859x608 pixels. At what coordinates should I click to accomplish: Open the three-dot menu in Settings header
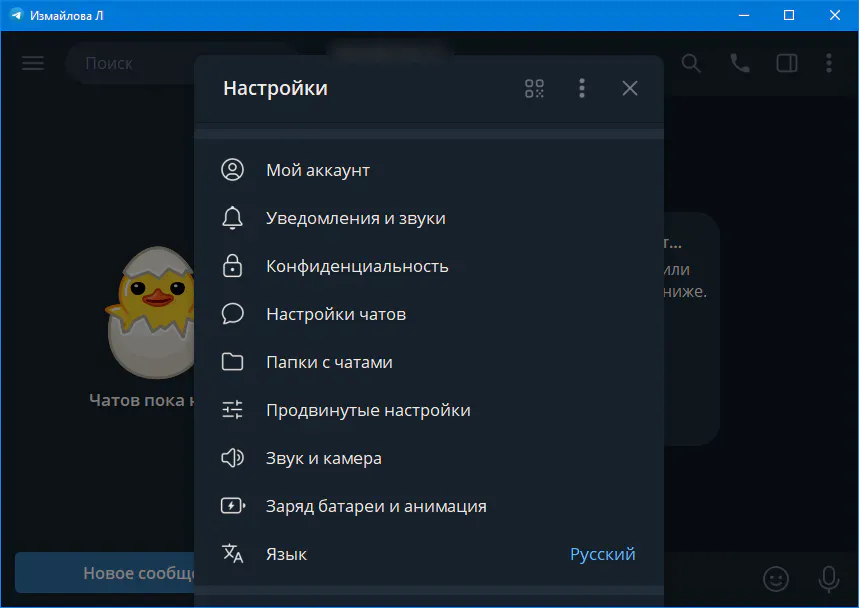pyautogui.click(x=582, y=88)
